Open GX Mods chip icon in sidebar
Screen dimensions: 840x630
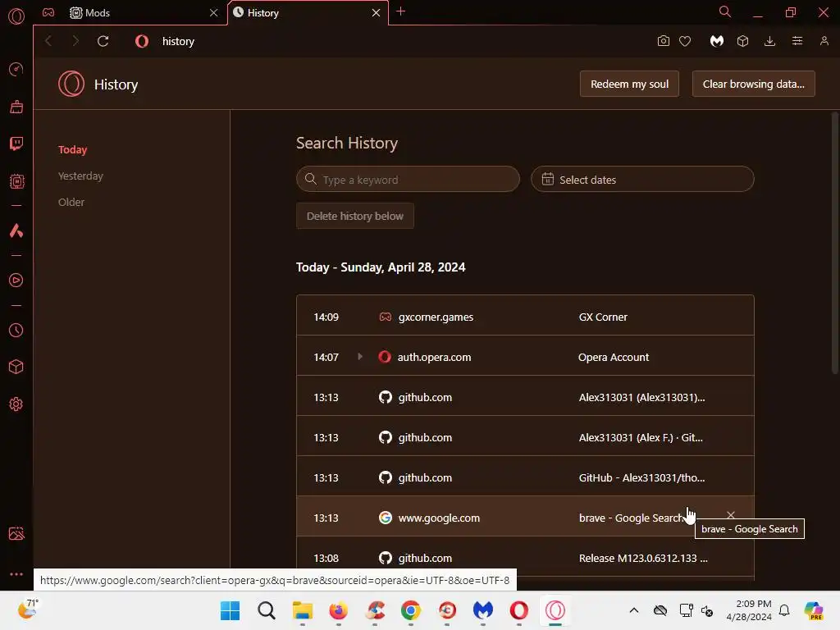pyautogui.click(x=16, y=181)
